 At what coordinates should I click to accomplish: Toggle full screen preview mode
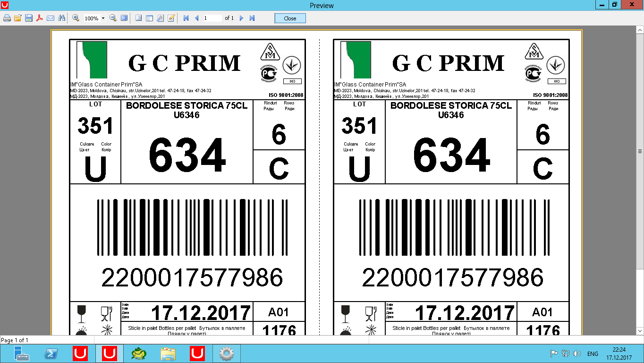pyautogui.click(x=124, y=18)
